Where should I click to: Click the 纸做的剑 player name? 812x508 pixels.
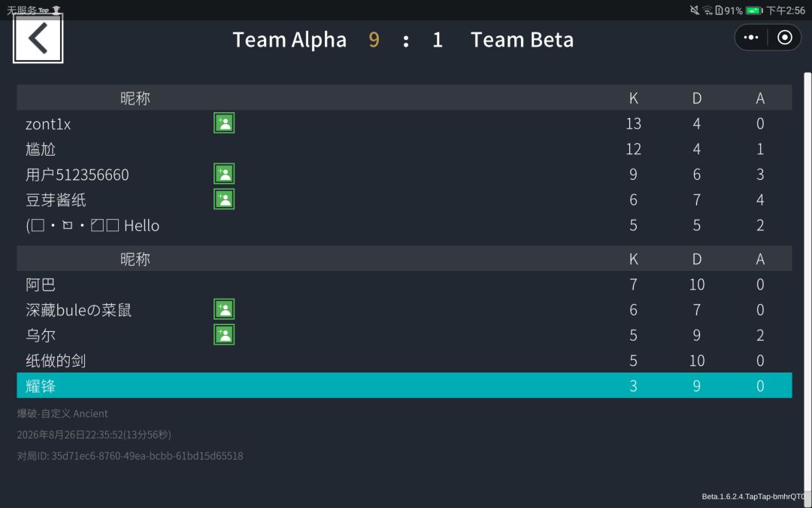tap(56, 360)
